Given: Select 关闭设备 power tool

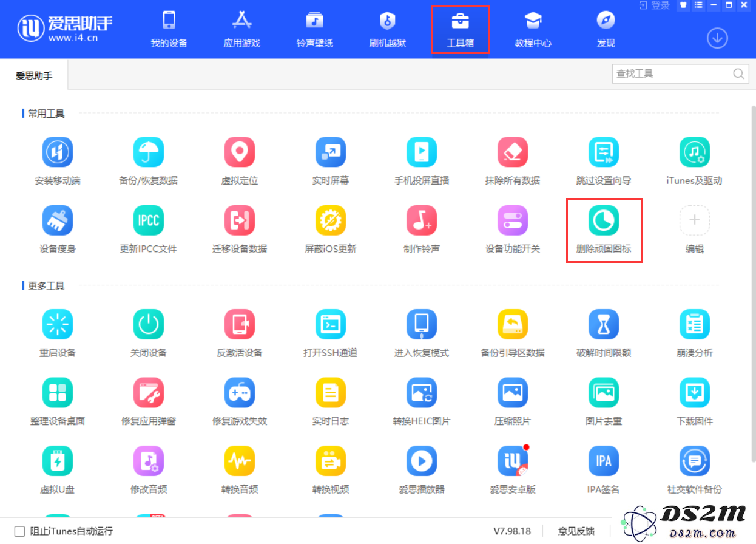Looking at the screenshot, I should point(149,333).
